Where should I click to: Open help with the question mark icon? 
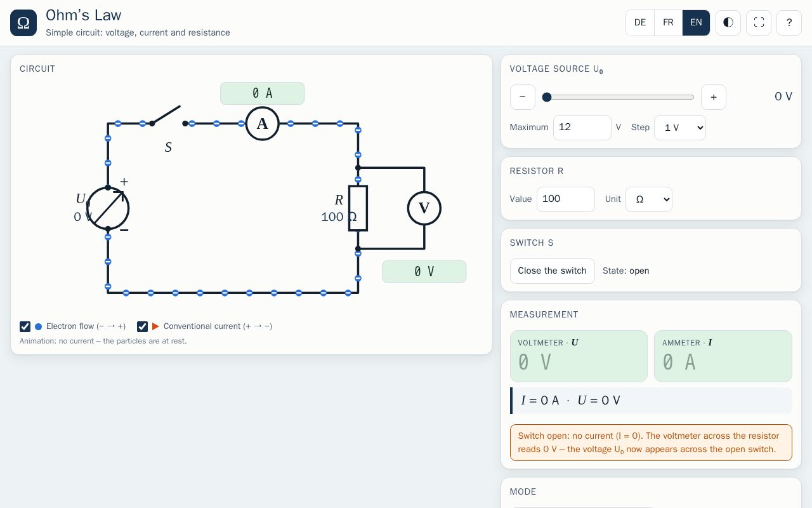(789, 23)
